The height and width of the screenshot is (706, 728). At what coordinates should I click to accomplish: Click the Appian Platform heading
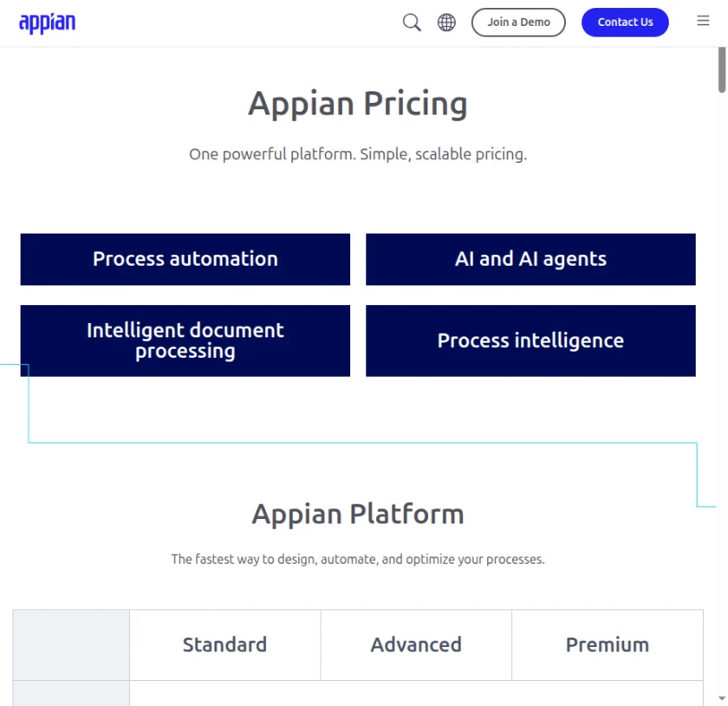click(357, 514)
